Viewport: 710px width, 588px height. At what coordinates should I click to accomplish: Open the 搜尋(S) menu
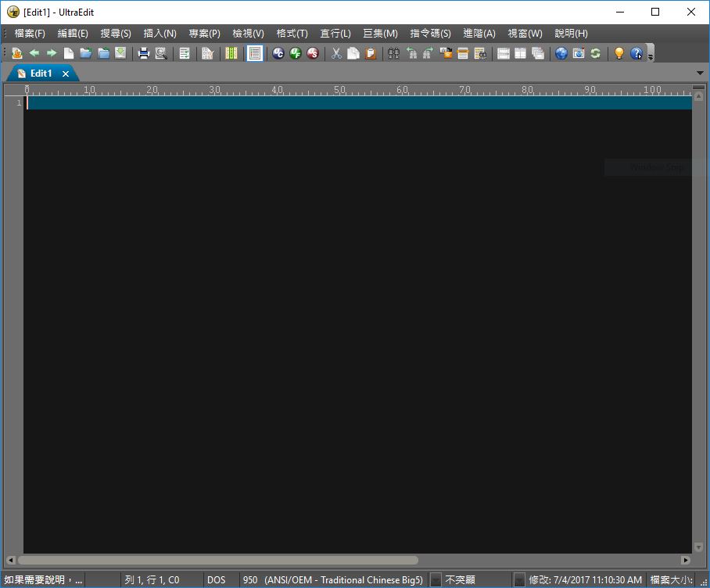(x=116, y=34)
